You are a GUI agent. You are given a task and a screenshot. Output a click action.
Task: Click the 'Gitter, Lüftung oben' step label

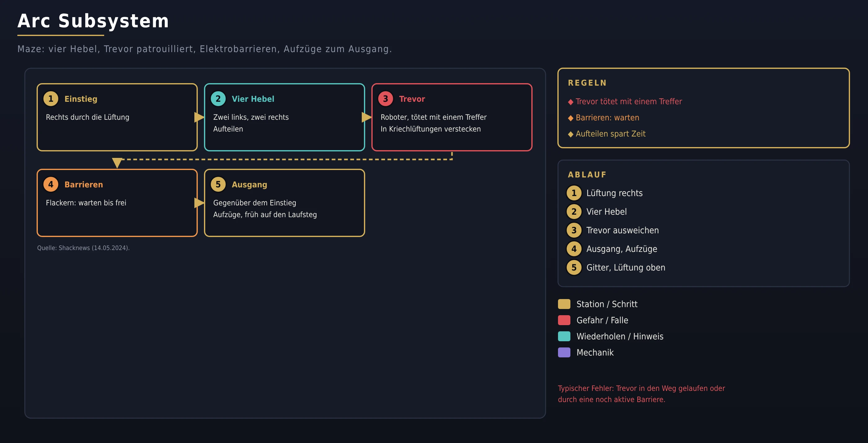pyautogui.click(x=626, y=267)
